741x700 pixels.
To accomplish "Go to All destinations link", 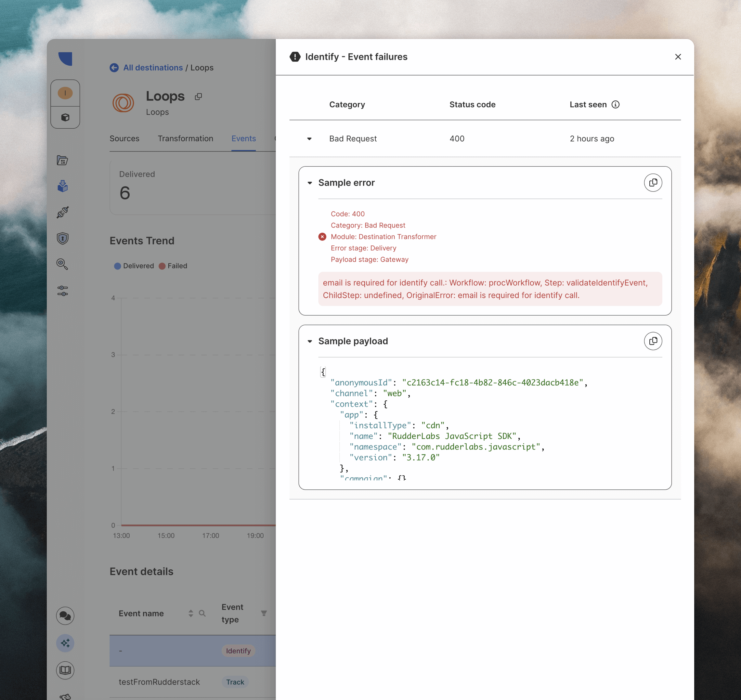I will pos(153,68).
